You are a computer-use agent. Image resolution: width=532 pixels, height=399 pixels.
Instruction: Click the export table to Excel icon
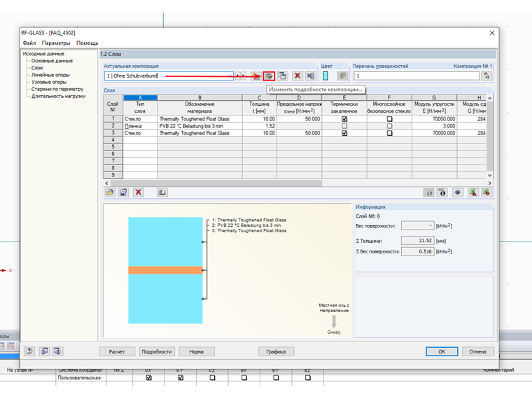point(472,192)
